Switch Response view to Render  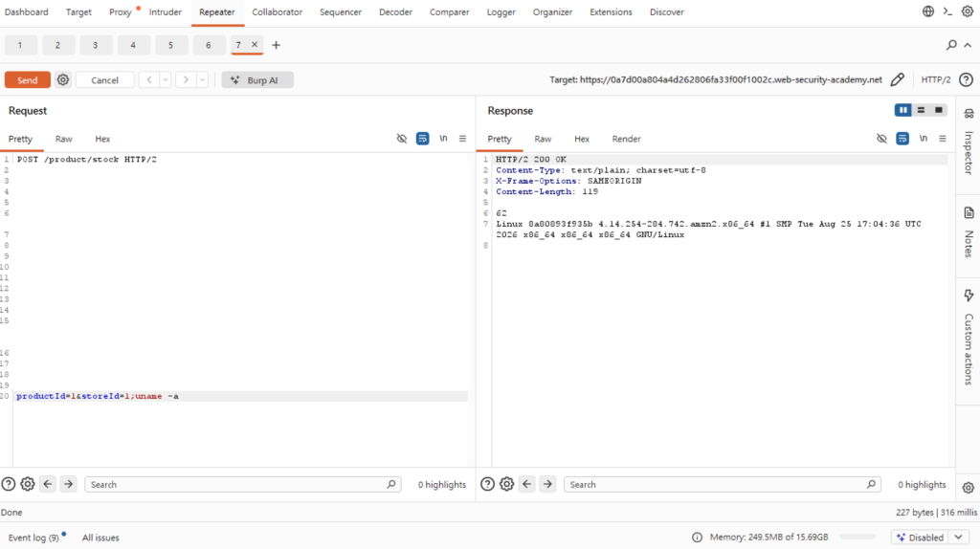coord(626,139)
